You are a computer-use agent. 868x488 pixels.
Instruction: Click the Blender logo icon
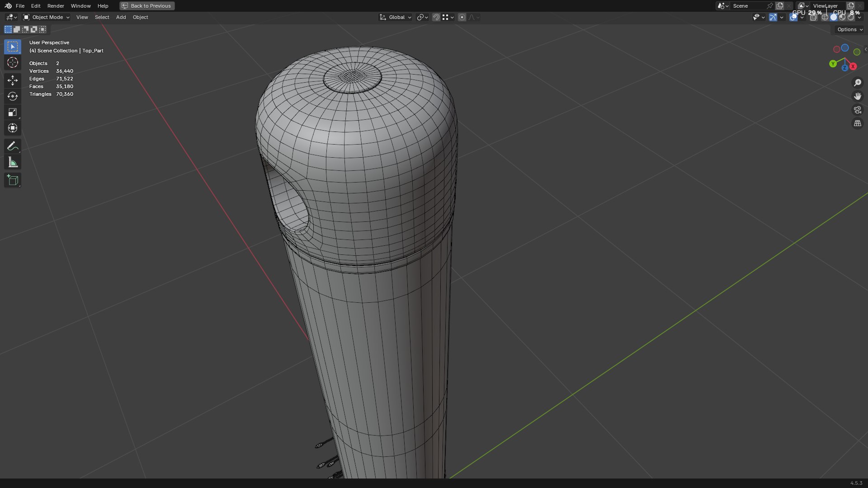click(8, 6)
